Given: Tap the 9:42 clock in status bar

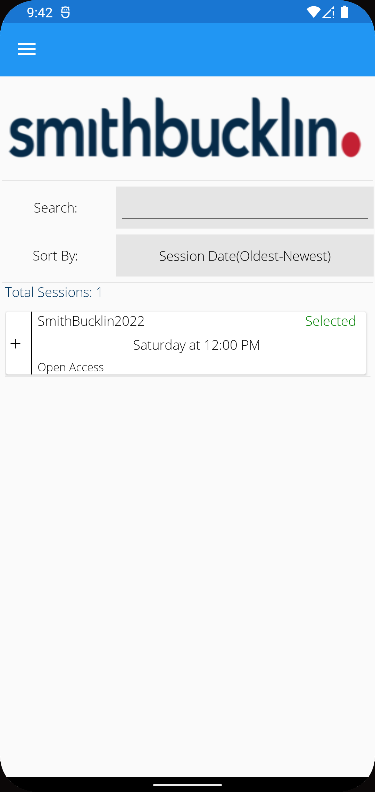Looking at the screenshot, I should click(x=39, y=13).
